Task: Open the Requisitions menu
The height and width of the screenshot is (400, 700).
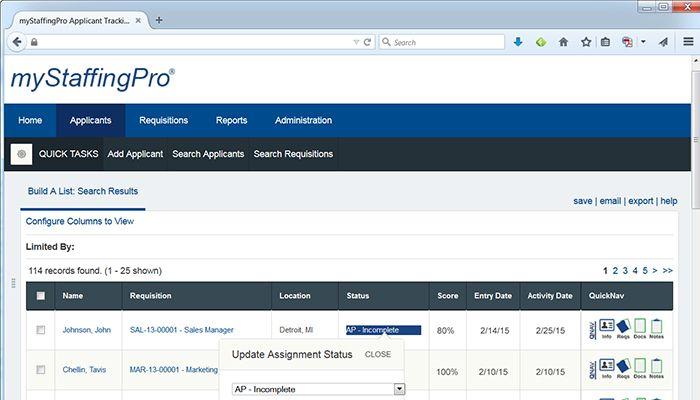Action: click(x=163, y=121)
